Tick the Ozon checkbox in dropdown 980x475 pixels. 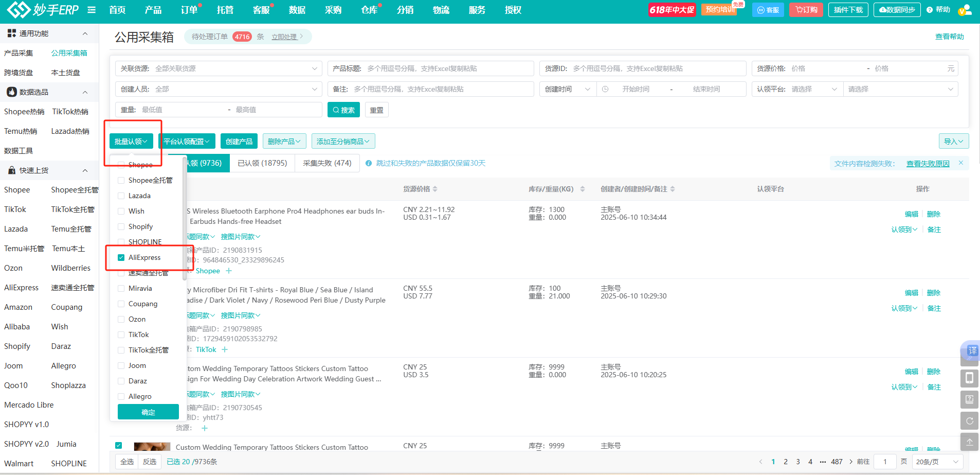[x=121, y=319]
